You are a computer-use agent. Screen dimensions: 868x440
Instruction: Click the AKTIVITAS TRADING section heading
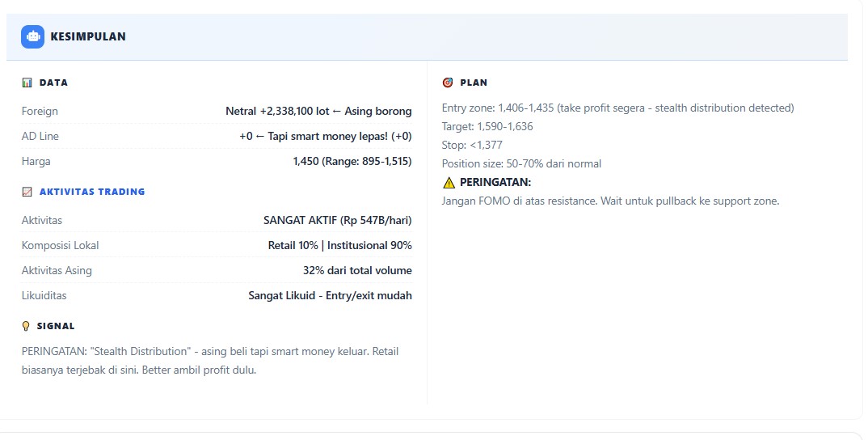click(x=92, y=192)
